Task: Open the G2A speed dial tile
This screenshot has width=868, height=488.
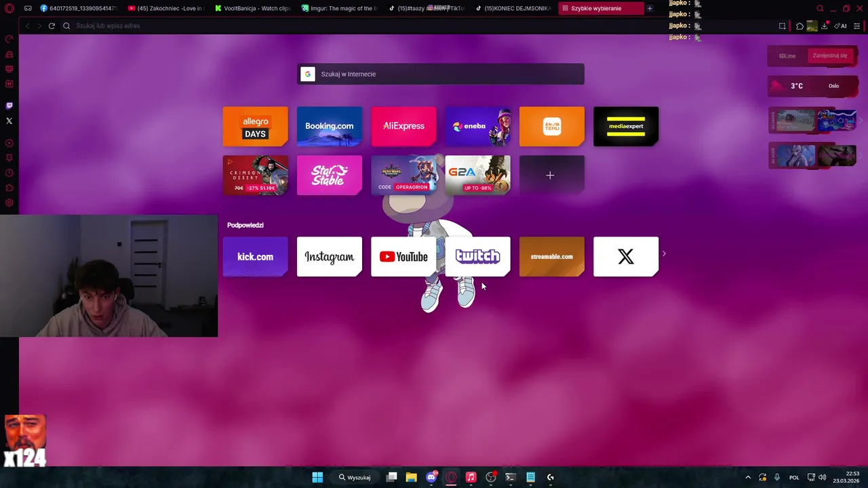Action: coord(478,176)
